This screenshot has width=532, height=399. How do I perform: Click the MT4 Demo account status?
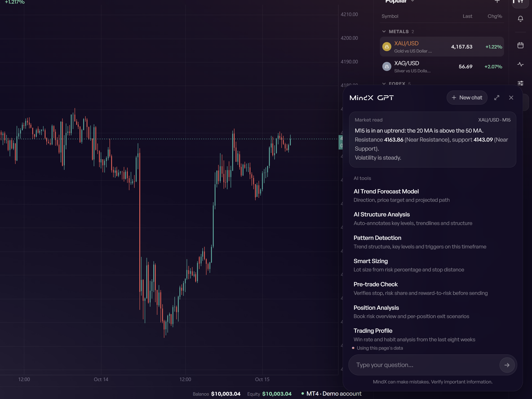pos(331,394)
